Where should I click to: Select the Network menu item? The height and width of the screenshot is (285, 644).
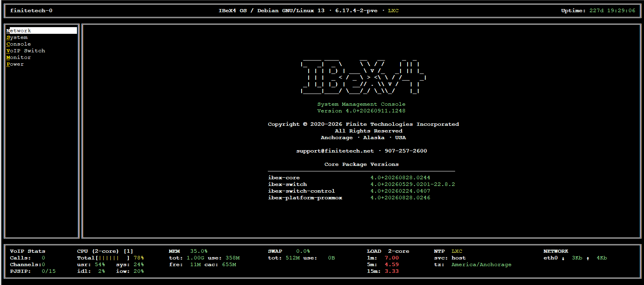[42, 31]
